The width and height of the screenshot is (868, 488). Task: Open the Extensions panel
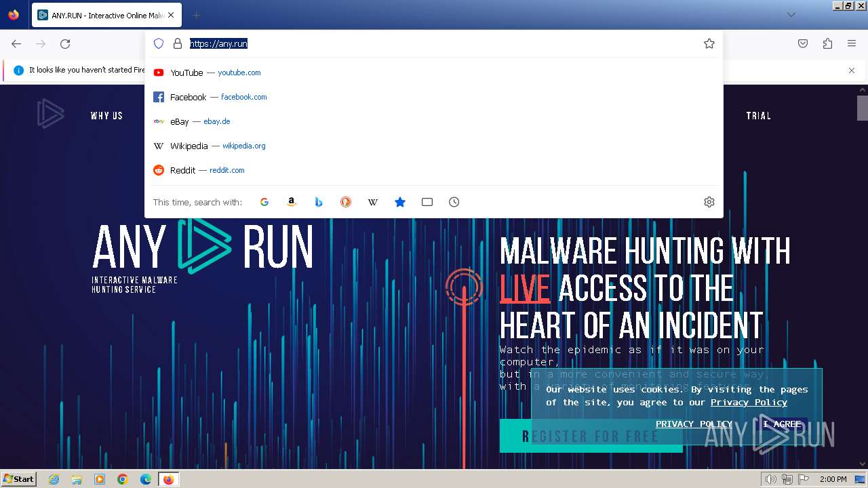(x=827, y=43)
